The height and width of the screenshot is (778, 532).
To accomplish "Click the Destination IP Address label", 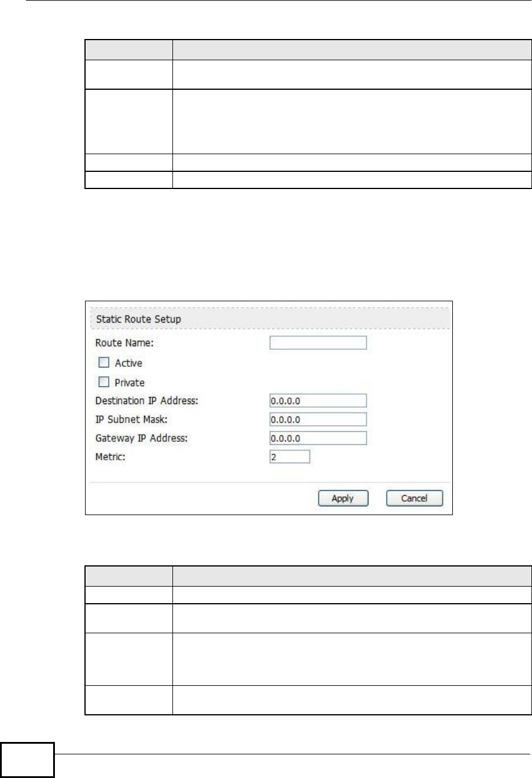I will (x=146, y=401).
